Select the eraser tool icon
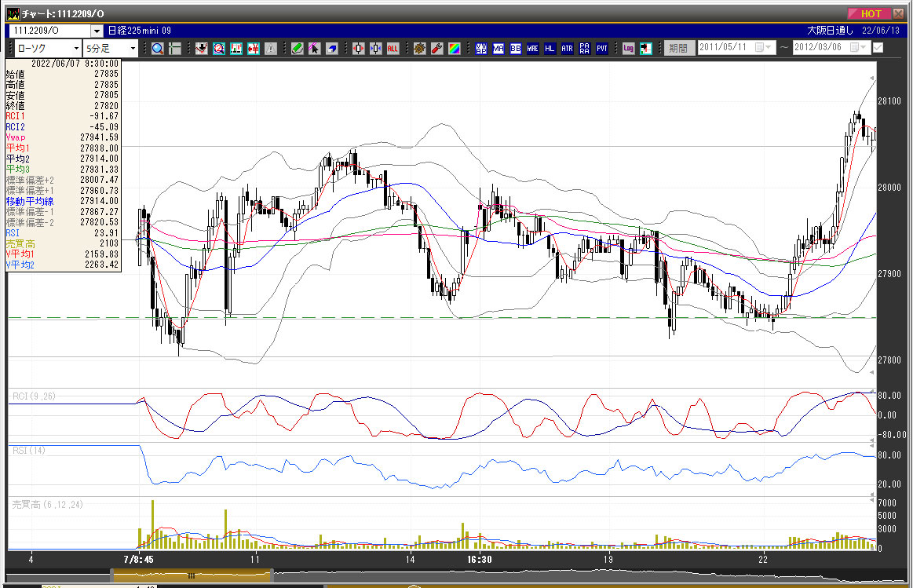The image size is (913, 588). coord(332,49)
